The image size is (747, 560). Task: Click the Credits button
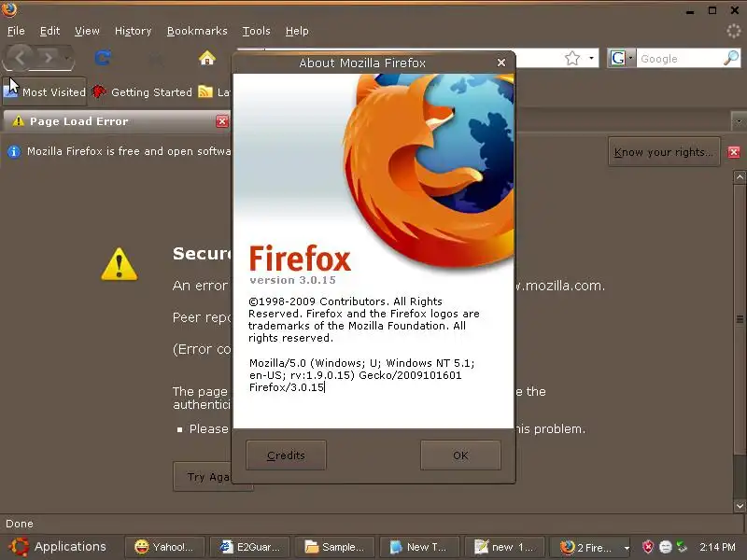pos(286,455)
